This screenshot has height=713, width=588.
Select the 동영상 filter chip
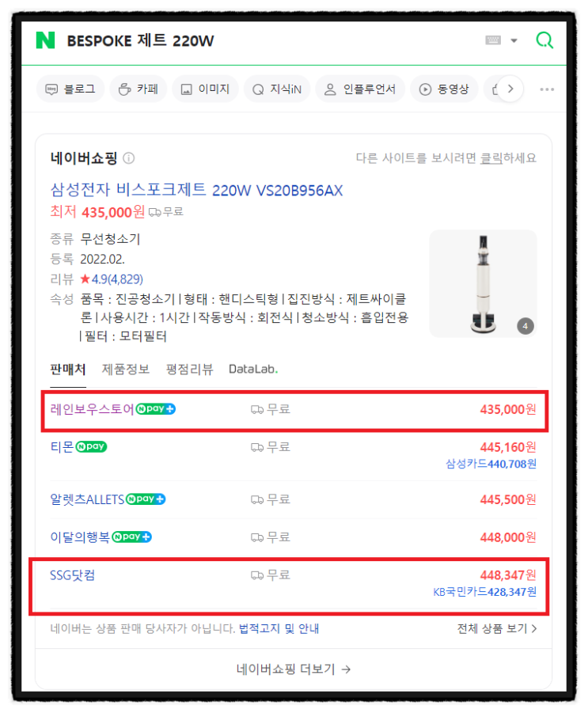(444, 89)
